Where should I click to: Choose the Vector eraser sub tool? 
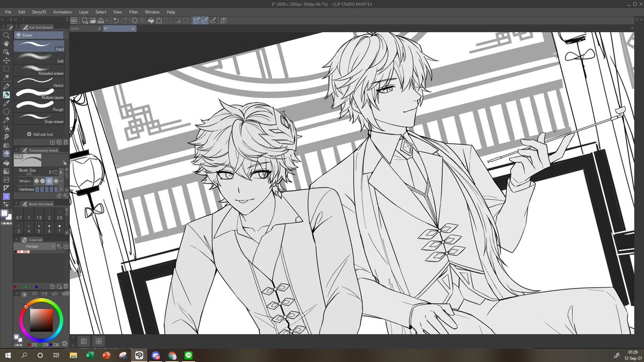(x=39, y=82)
